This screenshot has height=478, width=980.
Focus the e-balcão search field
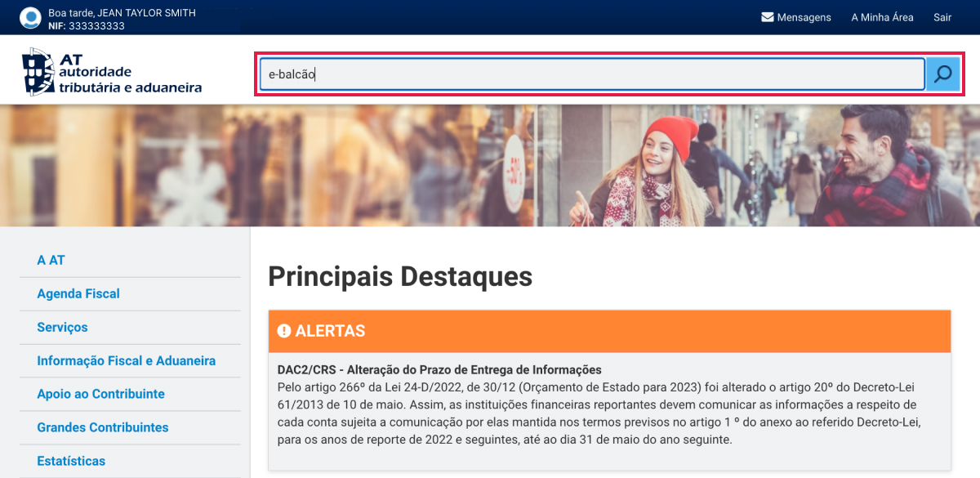(x=592, y=74)
